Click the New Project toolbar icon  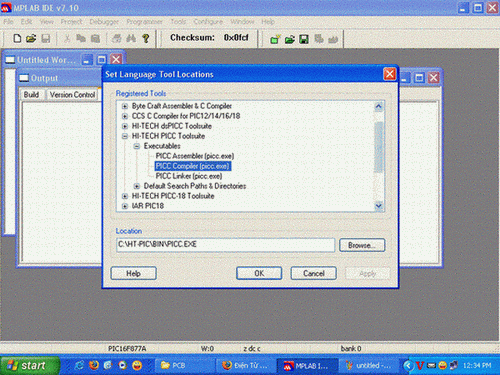275,39
